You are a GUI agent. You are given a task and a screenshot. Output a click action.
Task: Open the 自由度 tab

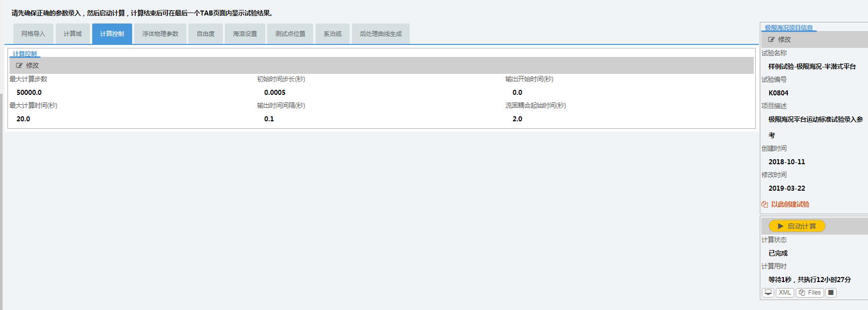(205, 34)
